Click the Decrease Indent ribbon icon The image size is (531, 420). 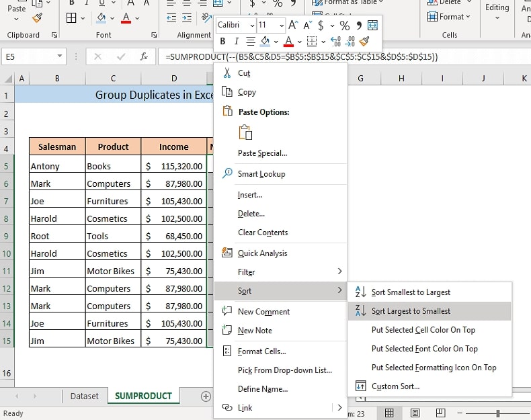click(171, 17)
